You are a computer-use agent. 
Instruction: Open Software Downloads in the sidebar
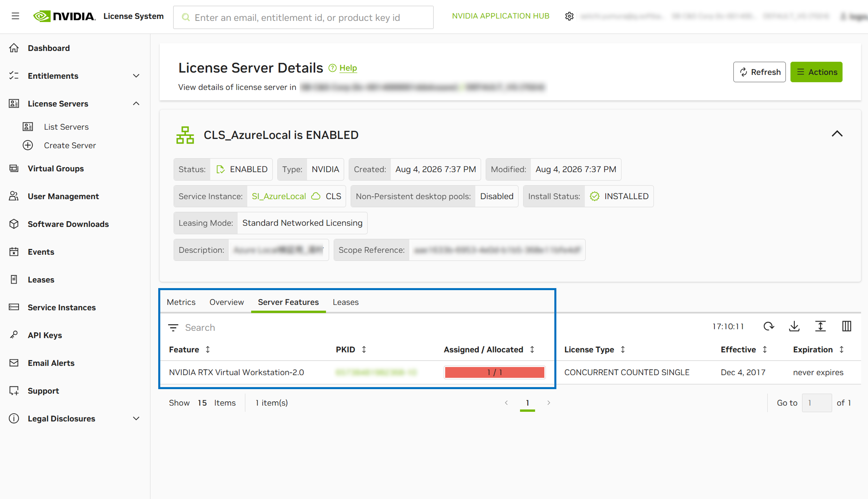tap(68, 224)
